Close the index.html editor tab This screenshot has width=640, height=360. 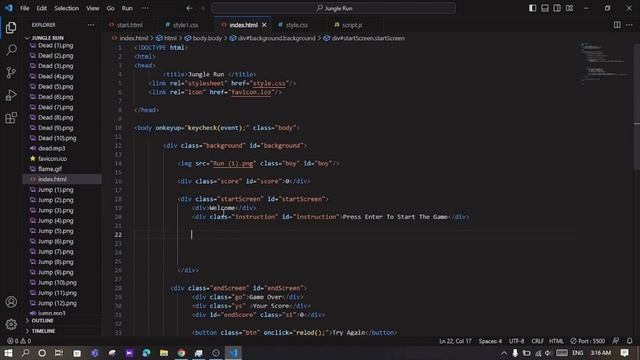click(x=264, y=25)
